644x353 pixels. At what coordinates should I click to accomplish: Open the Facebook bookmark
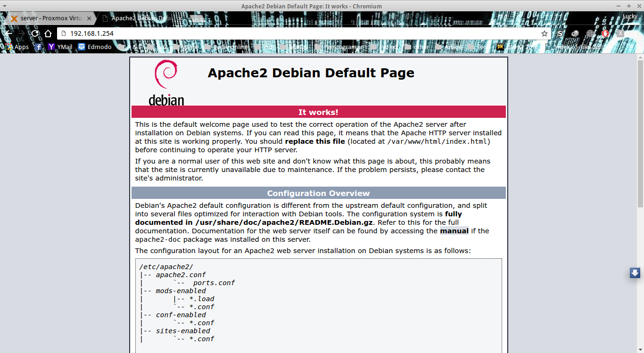click(x=39, y=47)
